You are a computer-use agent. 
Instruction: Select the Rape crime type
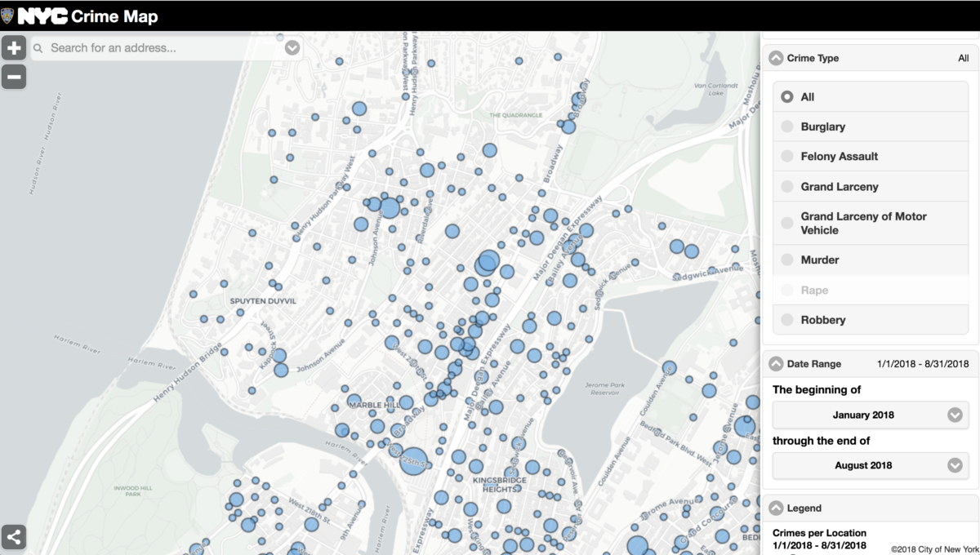[871, 290]
